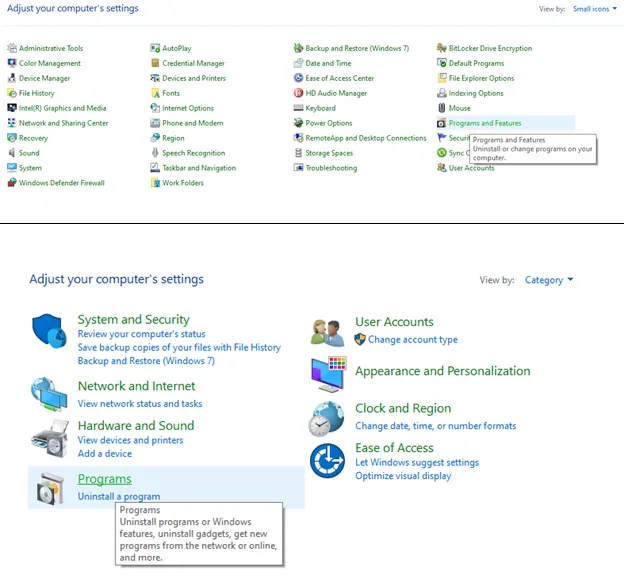624x579 pixels.
Task: Open the Category view dropdown
Action: click(x=549, y=280)
